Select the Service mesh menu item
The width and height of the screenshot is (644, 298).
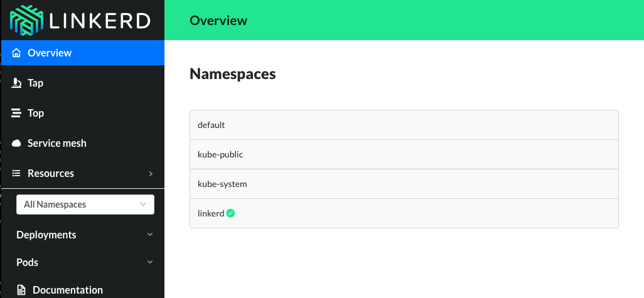(57, 143)
